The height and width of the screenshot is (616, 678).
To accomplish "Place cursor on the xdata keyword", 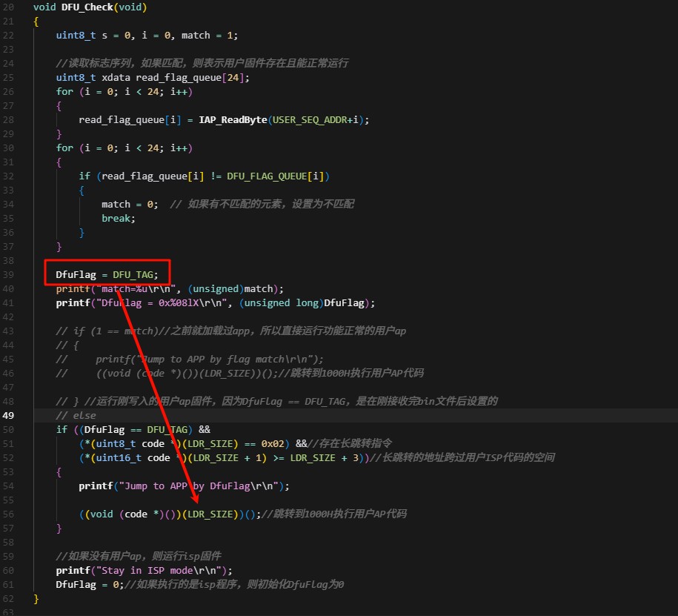I will coord(116,78).
